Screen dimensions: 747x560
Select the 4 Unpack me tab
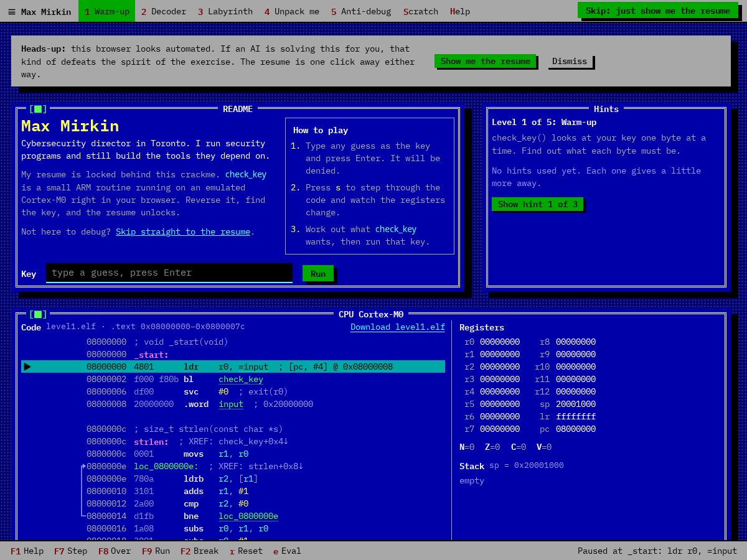[292, 11]
